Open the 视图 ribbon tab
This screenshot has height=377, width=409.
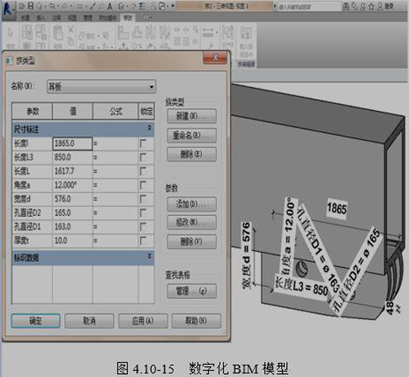72,18
